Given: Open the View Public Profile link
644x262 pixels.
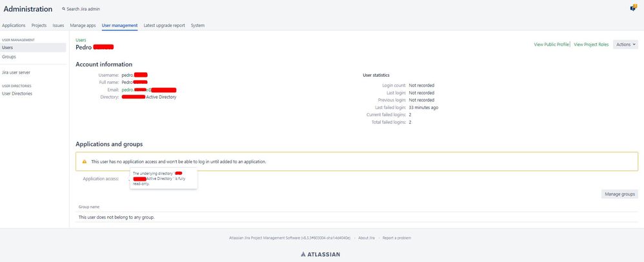Looking at the screenshot, I should 551,45.
